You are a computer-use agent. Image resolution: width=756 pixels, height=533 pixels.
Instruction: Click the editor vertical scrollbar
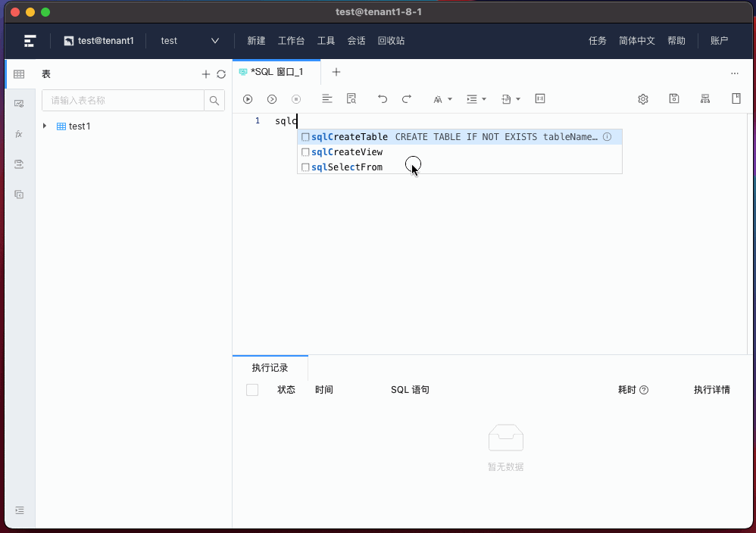pyautogui.click(x=750, y=234)
